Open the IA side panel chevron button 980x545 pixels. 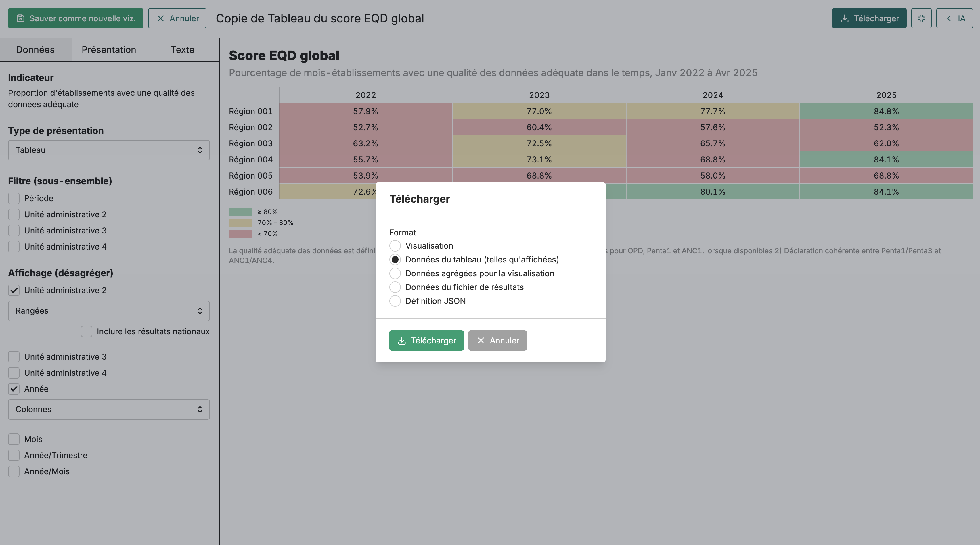click(954, 18)
